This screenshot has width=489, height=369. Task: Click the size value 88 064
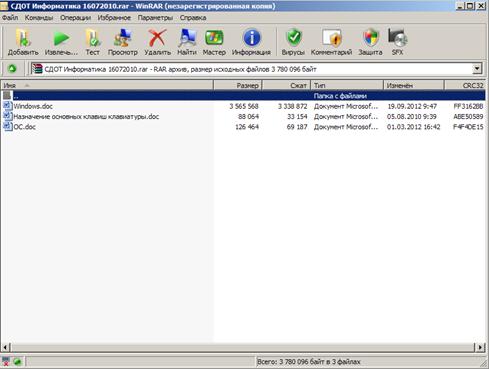(x=248, y=117)
